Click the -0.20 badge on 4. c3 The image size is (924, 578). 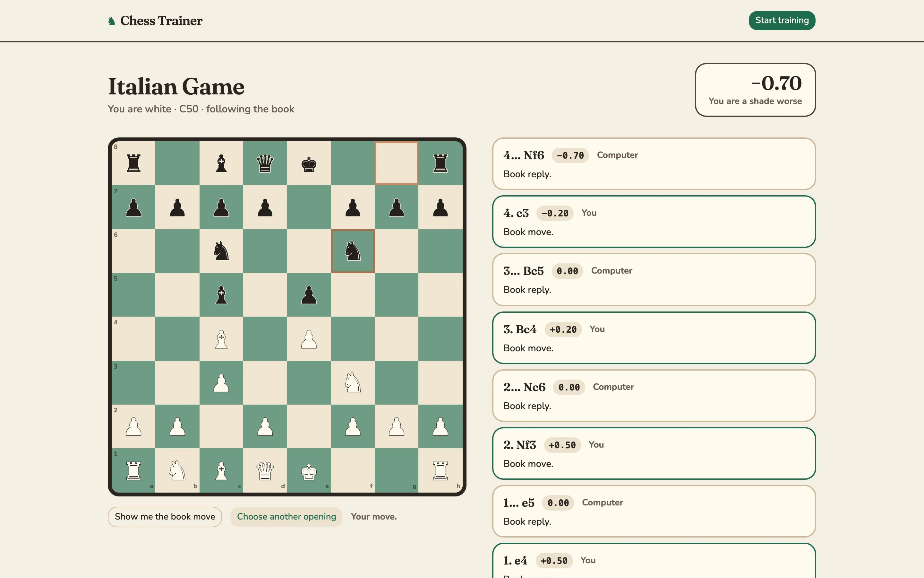[x=555, y=213]
